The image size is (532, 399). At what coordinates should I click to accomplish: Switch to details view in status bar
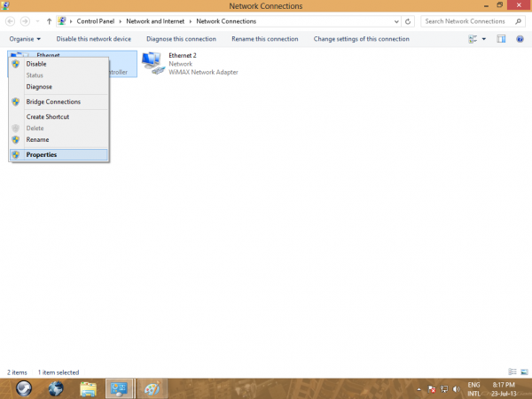(512, 372)
